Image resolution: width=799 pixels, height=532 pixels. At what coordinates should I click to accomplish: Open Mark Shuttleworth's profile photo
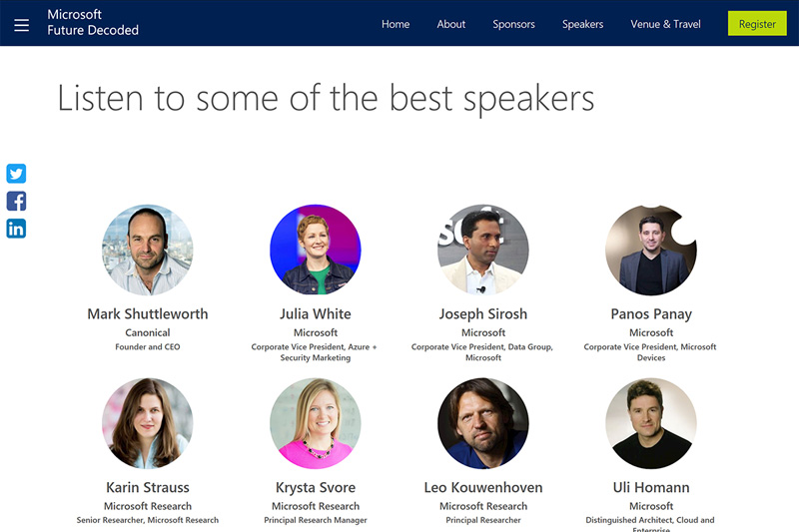coord(147,250)
